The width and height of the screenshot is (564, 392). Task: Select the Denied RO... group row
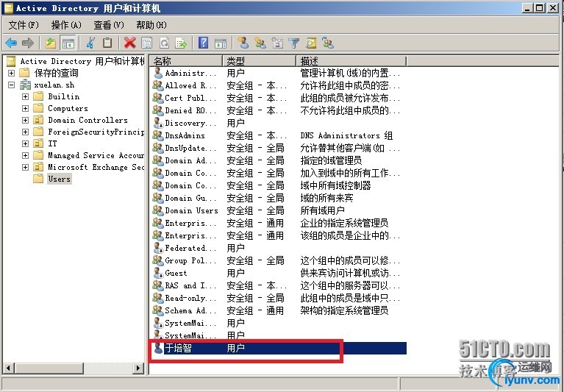278,110
